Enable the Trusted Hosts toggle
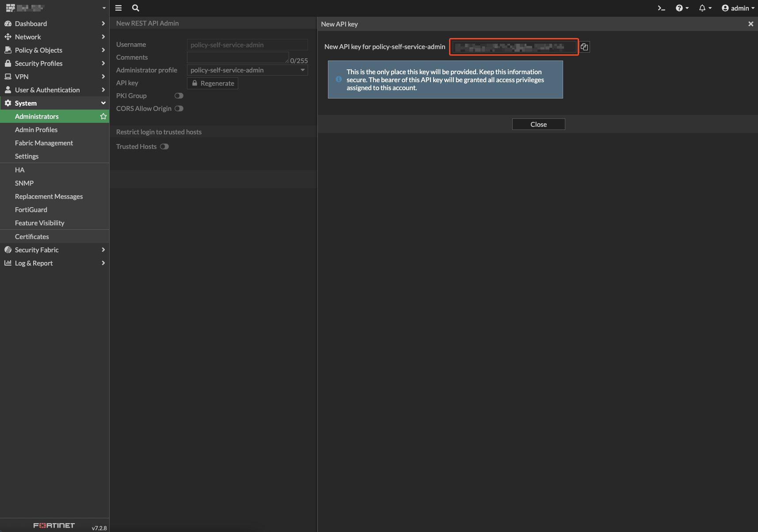This screenshot has width=758, height=532. (x=164, y=146)
